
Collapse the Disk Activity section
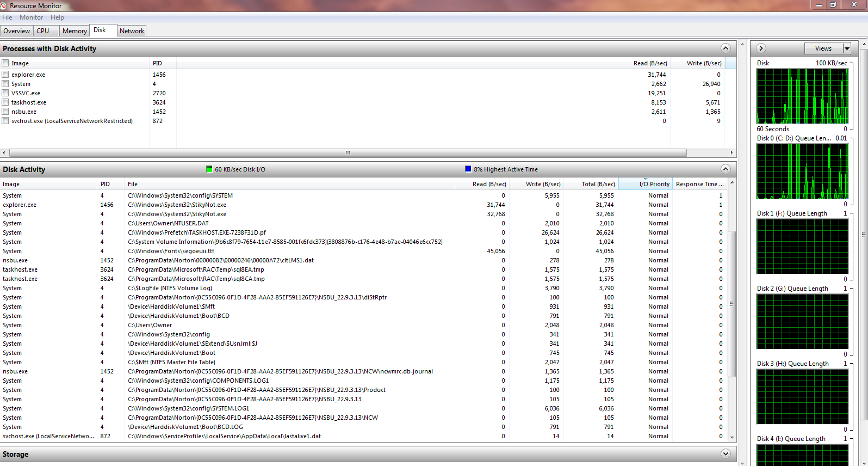(x=726, y=169)
